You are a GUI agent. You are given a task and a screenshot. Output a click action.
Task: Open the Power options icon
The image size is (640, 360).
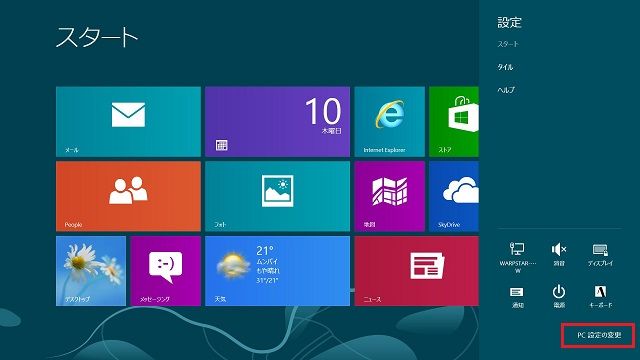[559, 297]
